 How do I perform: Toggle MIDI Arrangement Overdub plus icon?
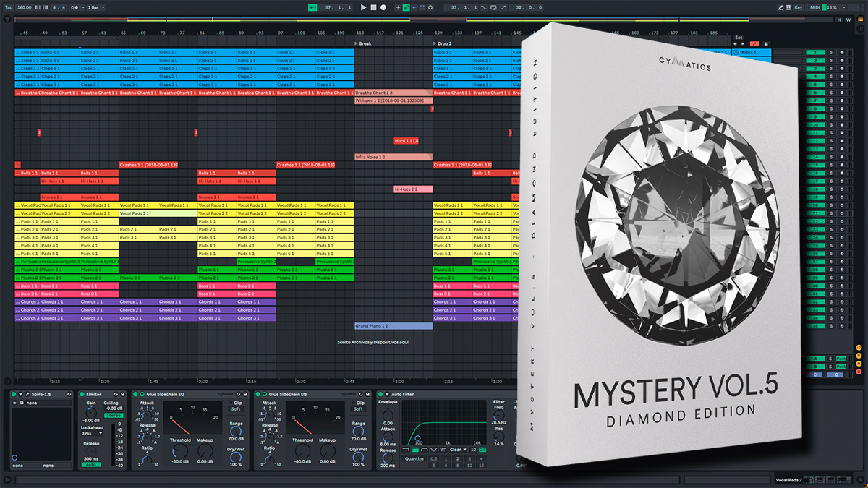[x=398, y=7]
